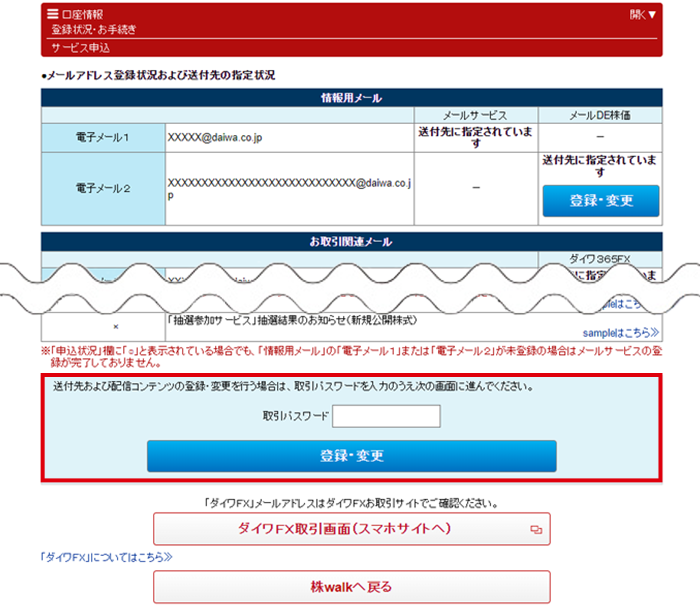700x605 pixels.
Task: Click the long XXXX@daiwa.co.jp address in 電子メール2 row
Action: [289, 189]
